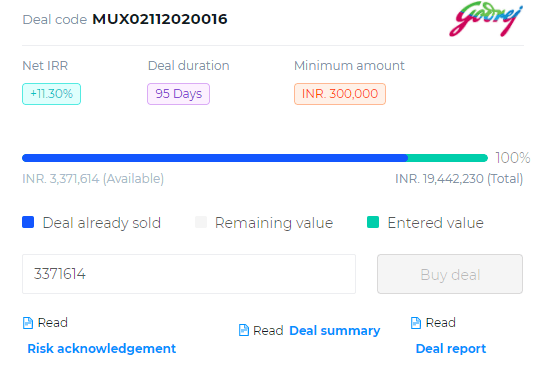Click the green portion of progress bar
Image resolution: width=534 pixels, height=373 pixels.
[448, 158]
